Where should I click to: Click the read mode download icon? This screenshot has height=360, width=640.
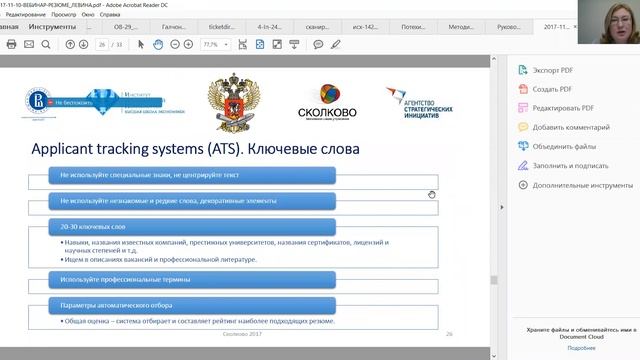(294, 44)
